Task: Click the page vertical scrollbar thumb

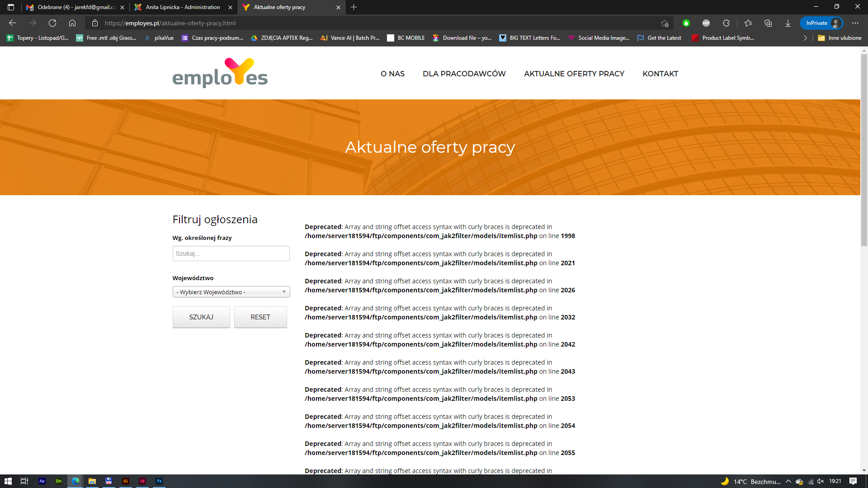Action: (x=864, y=149)
